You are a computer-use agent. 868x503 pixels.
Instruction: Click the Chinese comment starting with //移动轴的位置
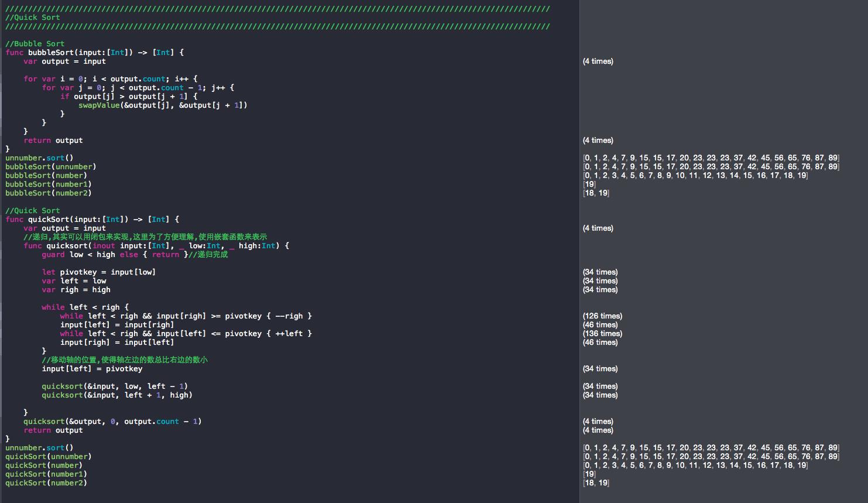coord(125,360)
